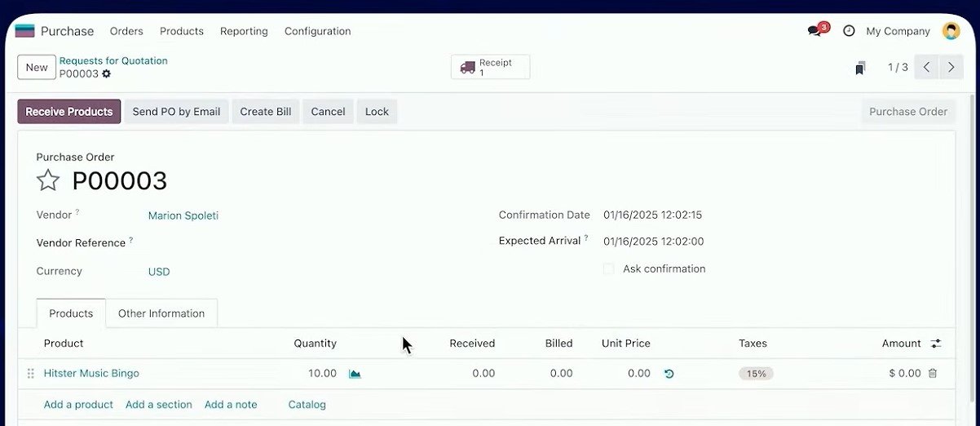Click Add a product
The width and height of the screenshot is (980, 426).
point(78,404)
